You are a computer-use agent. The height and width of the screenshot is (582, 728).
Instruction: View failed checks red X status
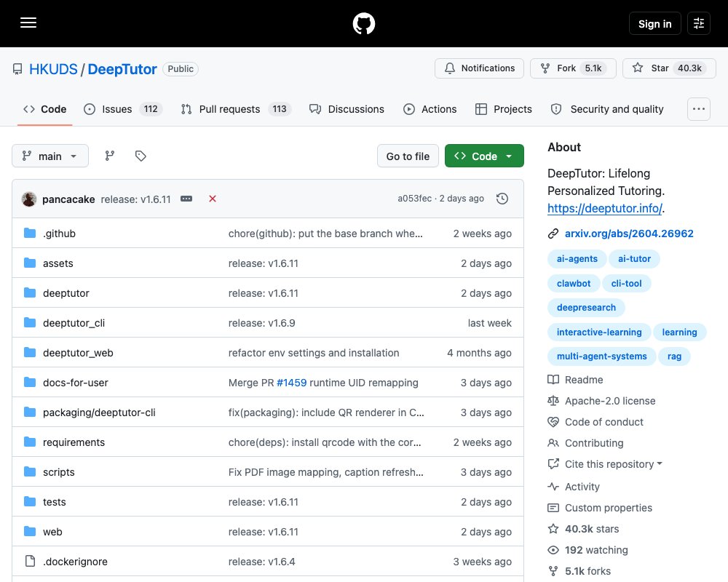click(x=213, y=199)
